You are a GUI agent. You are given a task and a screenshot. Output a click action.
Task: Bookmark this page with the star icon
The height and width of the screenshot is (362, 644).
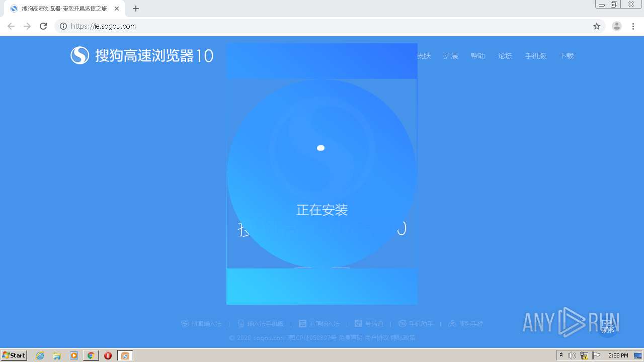(597, 26)
